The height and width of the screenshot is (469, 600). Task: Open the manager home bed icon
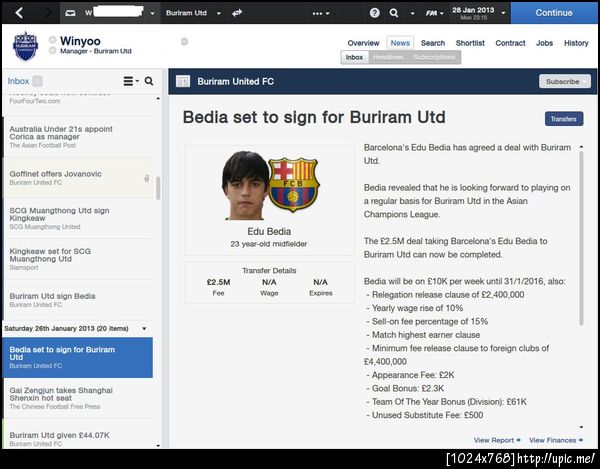(x=70, y=13)
